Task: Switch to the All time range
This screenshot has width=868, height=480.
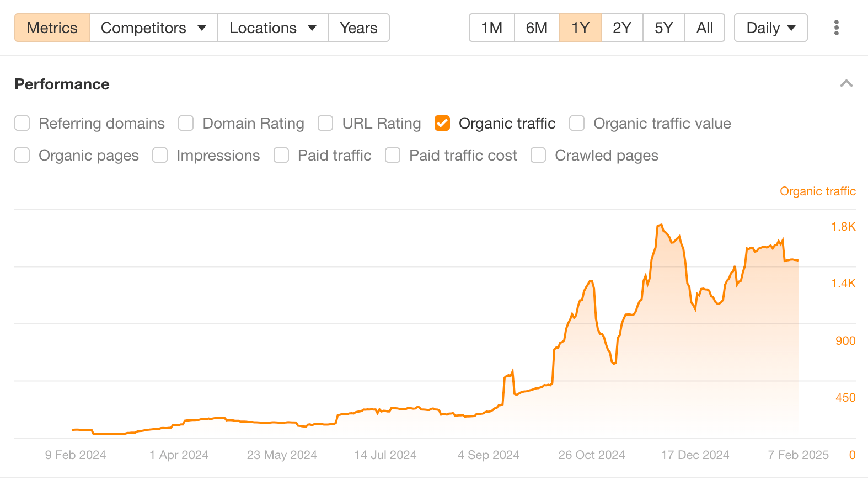Action: pyautogui.click(x=704, y=28)
